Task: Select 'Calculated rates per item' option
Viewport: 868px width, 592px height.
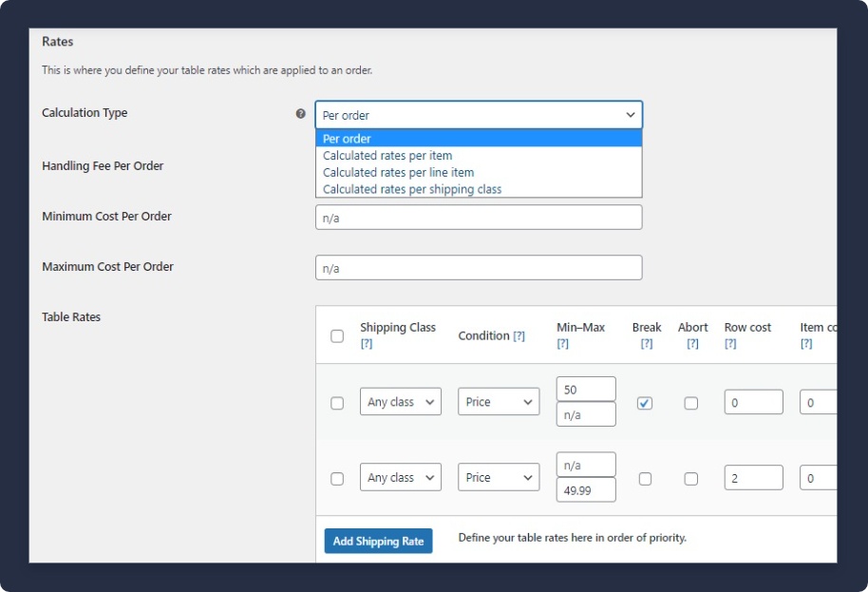Action: [387, 156]
